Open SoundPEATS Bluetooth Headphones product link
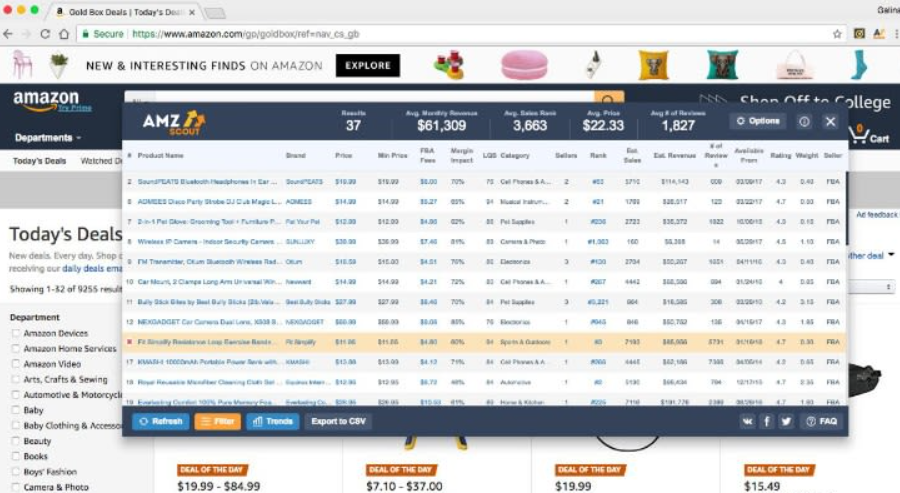 (207, 181)
